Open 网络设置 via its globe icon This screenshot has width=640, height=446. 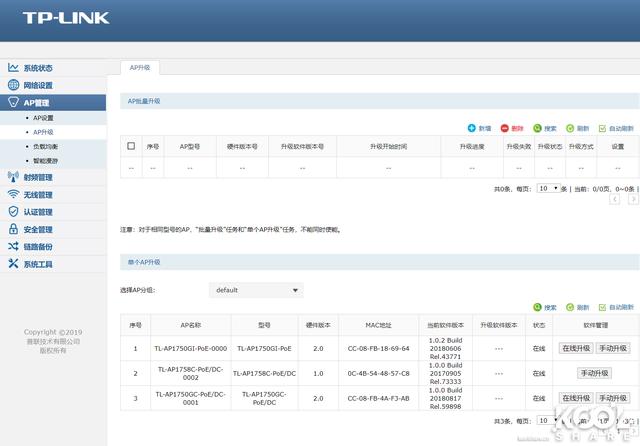pos(13,85)
